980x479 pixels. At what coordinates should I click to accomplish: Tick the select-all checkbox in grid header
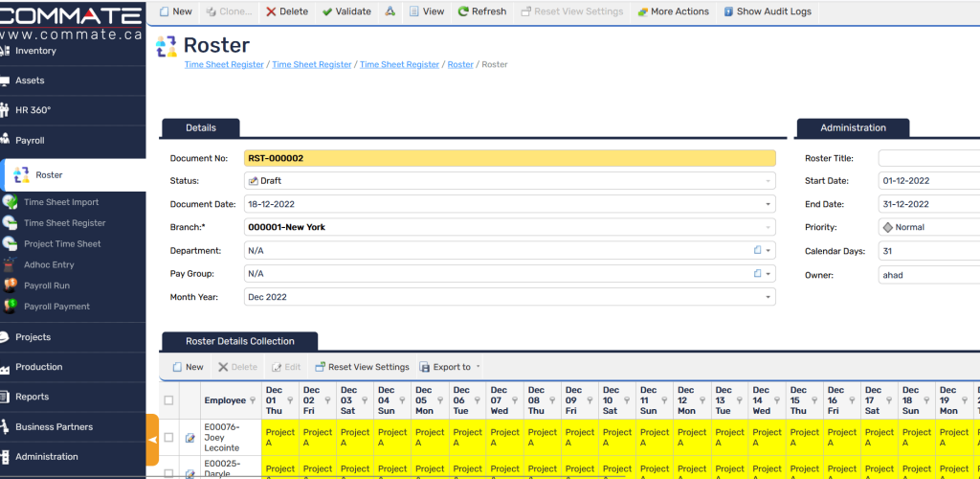[169, 400]
